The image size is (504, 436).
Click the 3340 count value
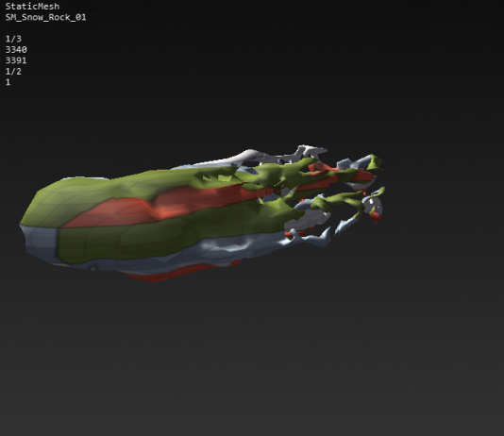click(16, 50)
